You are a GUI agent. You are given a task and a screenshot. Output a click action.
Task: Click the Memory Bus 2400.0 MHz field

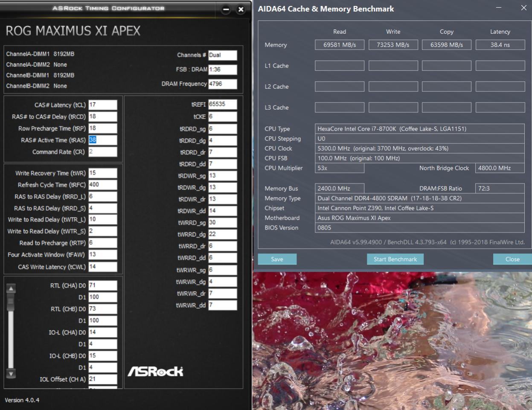pos(340,189)
